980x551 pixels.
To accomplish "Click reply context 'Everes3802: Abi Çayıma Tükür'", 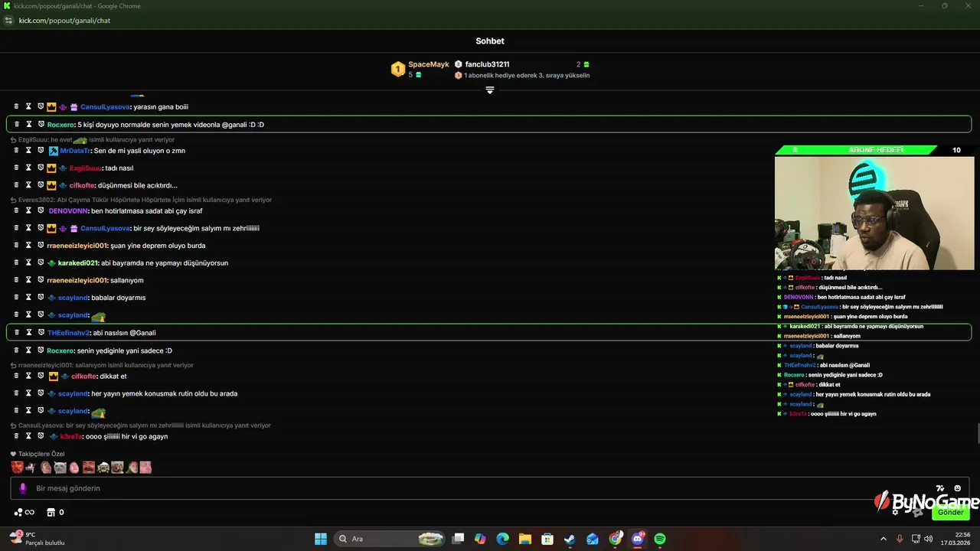I will tap(142, 200).
